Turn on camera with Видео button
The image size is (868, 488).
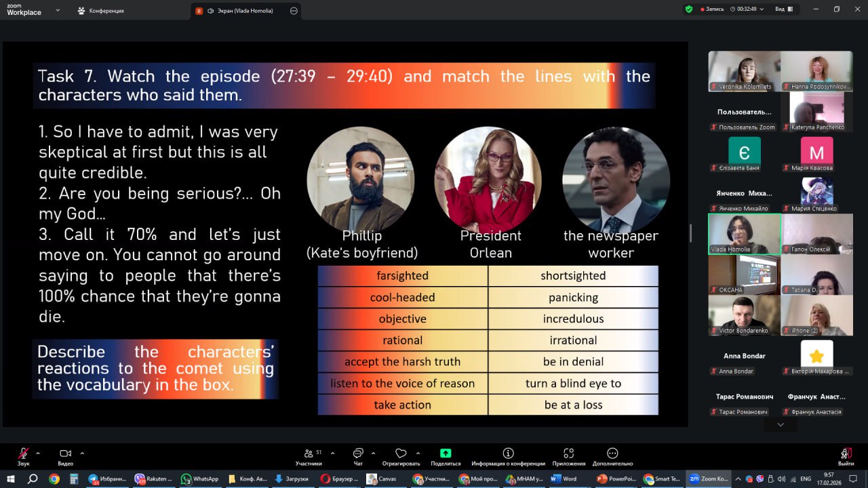pyautogui.click(x=66, y=453)
